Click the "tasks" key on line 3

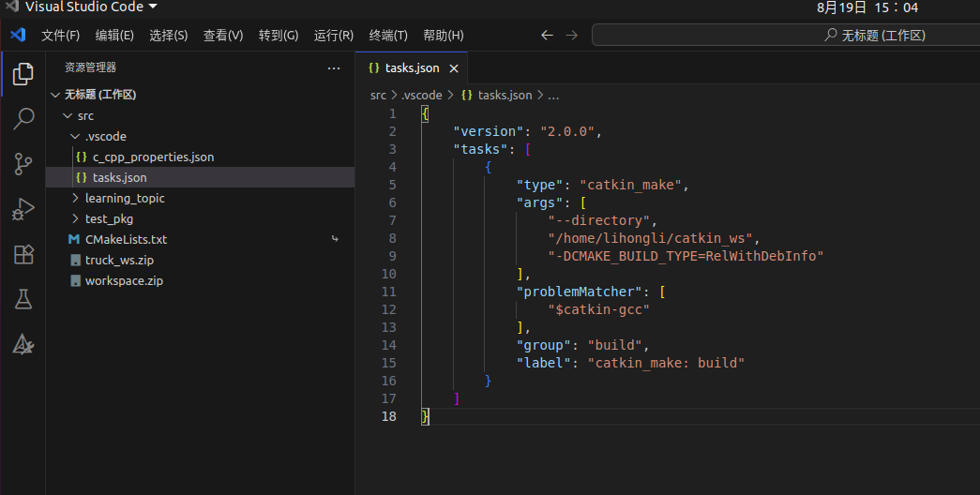[x=480, y=149]
